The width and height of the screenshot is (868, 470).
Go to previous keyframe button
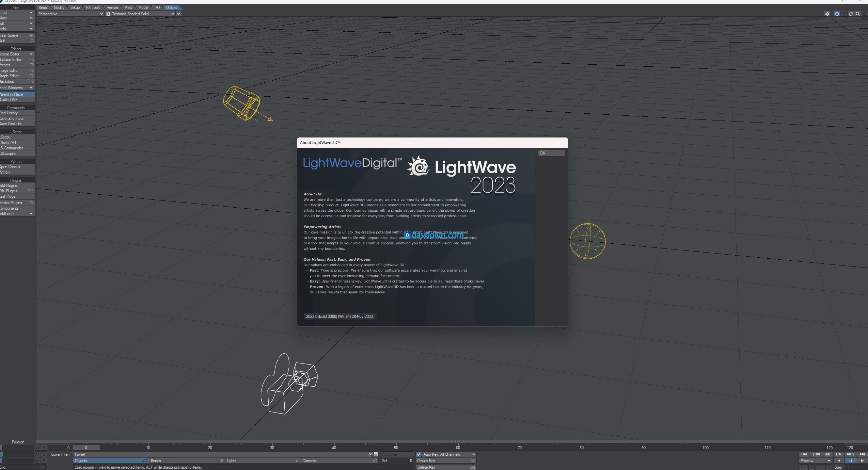(x=816, y=454)
